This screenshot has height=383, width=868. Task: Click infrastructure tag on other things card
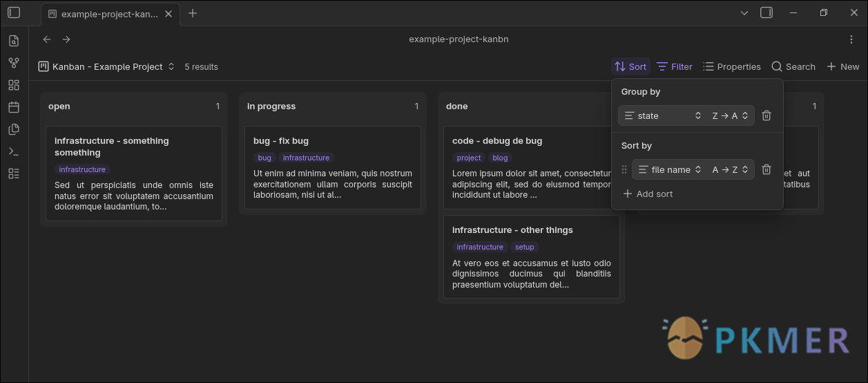pyautogui.click(x=480, y=247)
